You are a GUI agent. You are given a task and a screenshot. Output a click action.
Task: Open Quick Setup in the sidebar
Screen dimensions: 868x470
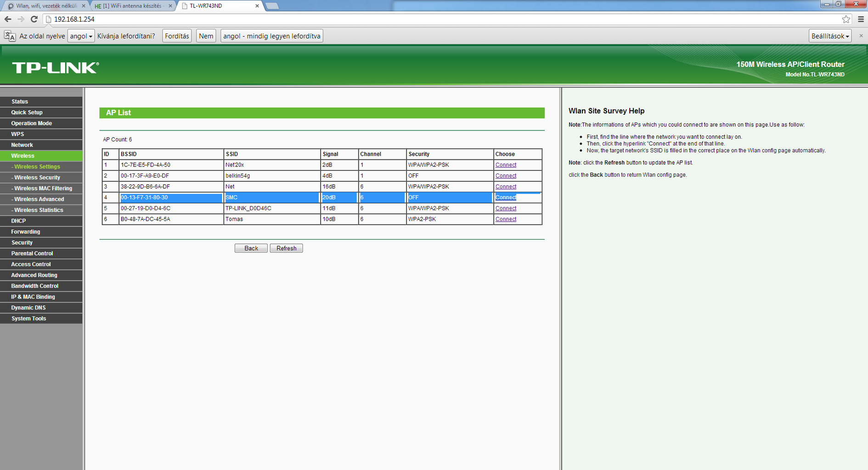pyautogui.click(x=41, y=112)
